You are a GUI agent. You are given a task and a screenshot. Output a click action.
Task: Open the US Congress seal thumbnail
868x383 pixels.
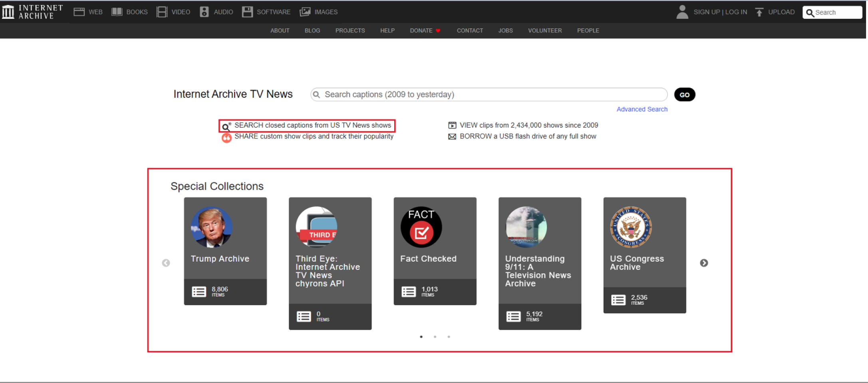pyautogui.click(x=631, y=227)
